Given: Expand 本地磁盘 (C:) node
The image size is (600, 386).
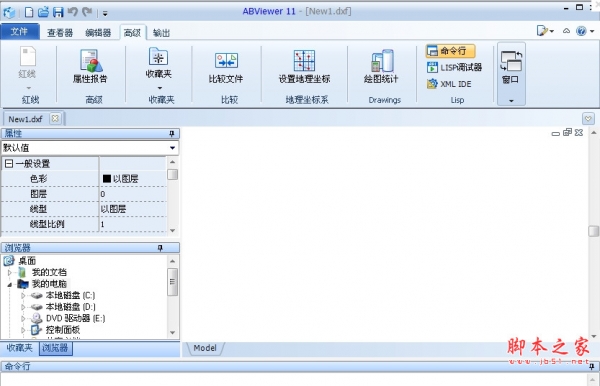Looking at the screenshot, I should 23,295.
